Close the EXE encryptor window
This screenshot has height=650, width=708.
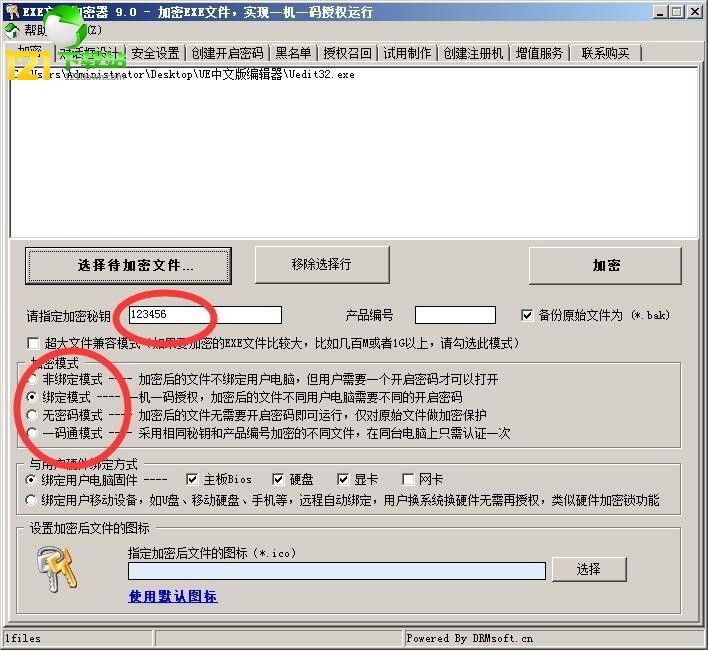(694, 12)
